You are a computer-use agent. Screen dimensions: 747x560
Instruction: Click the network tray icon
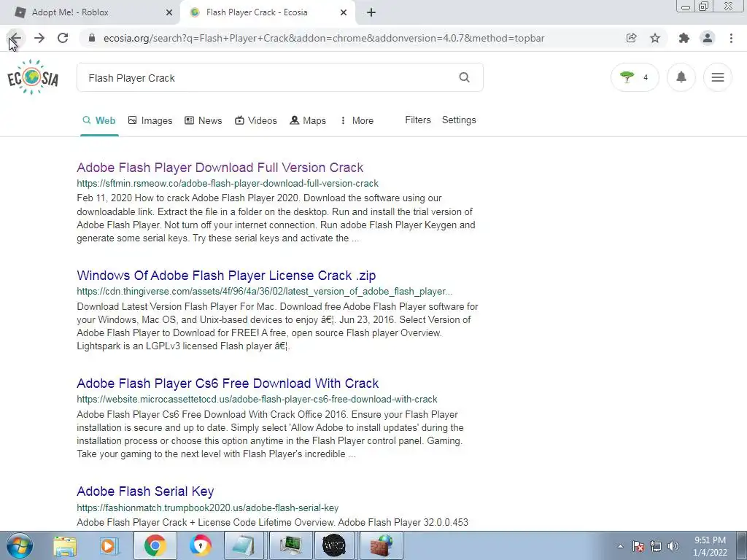coord(656,546)
